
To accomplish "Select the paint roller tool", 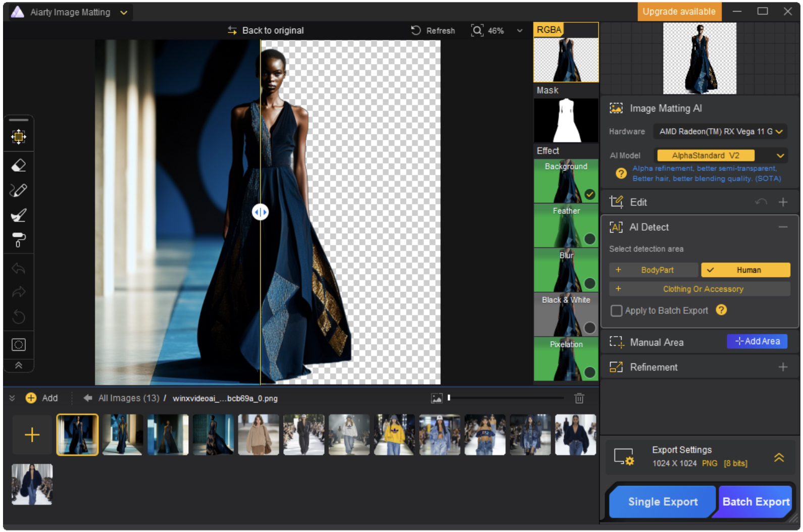I will (x=19, y=240).
